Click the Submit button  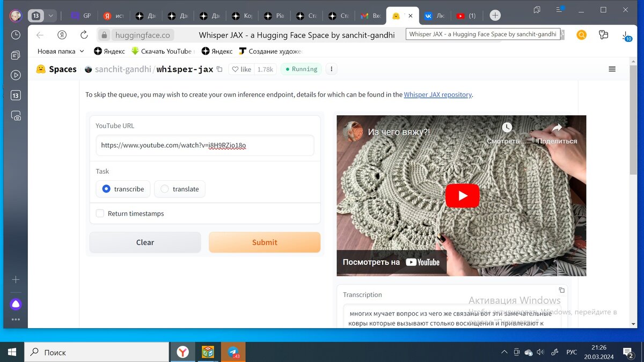pos(265,242)
